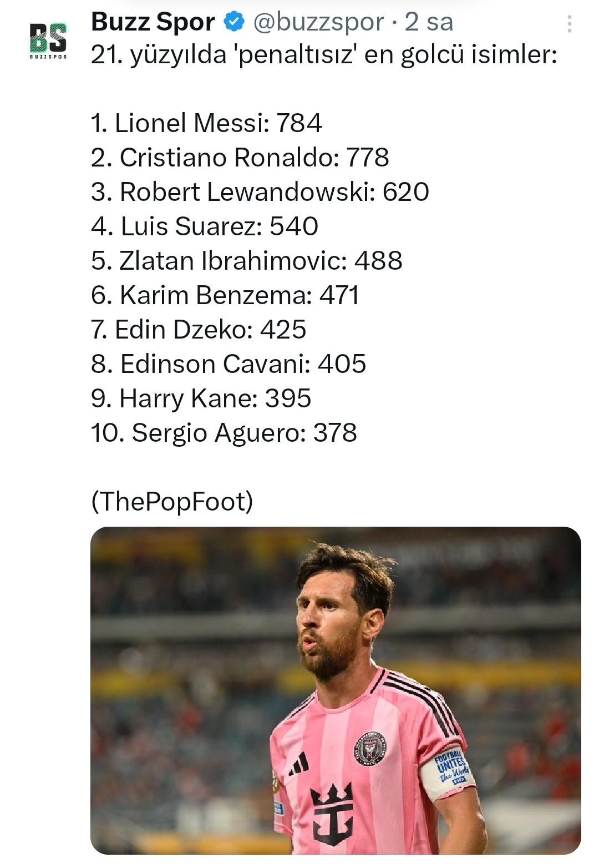This screenshot has width=599, height=868.
Task: Click the Cristiano Ronaldo: 778 entry
Action: click(240, 158)
